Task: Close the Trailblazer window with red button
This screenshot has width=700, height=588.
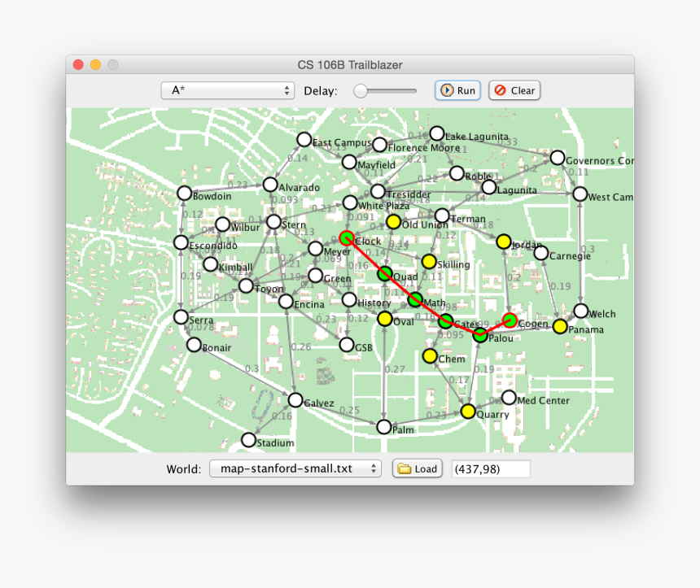Action: tap(78, 64)
